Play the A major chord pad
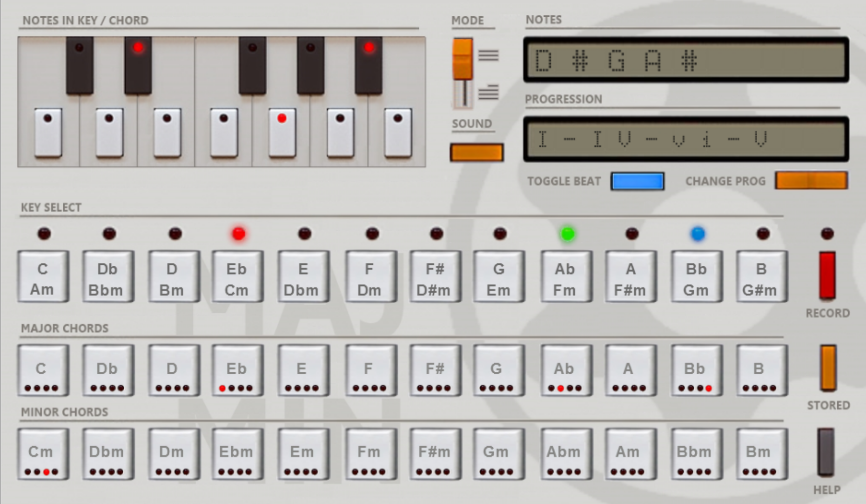 pos(631,370)
